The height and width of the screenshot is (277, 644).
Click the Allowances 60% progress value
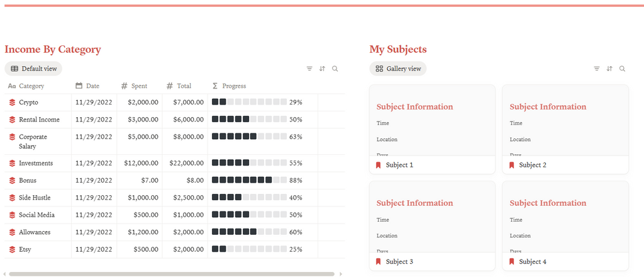(296, 232)
